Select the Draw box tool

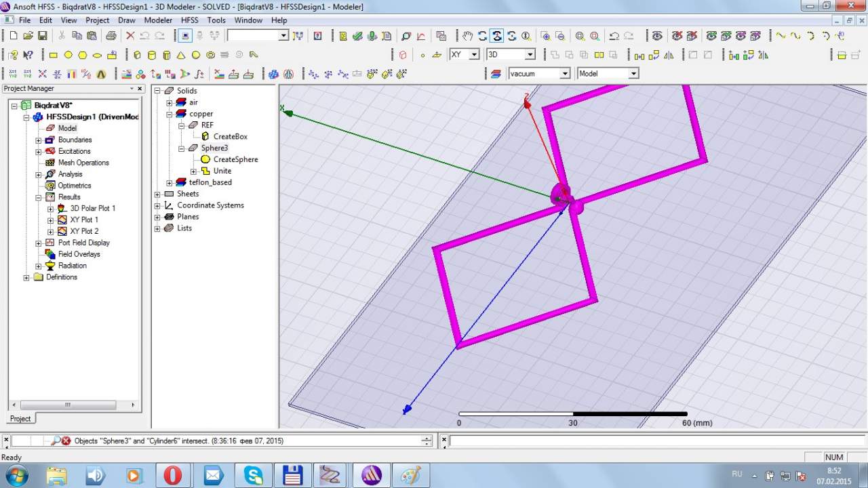138,55
